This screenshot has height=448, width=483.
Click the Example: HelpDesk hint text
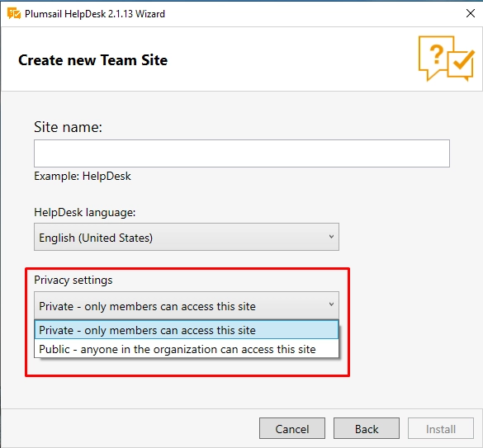pos(83,176)
